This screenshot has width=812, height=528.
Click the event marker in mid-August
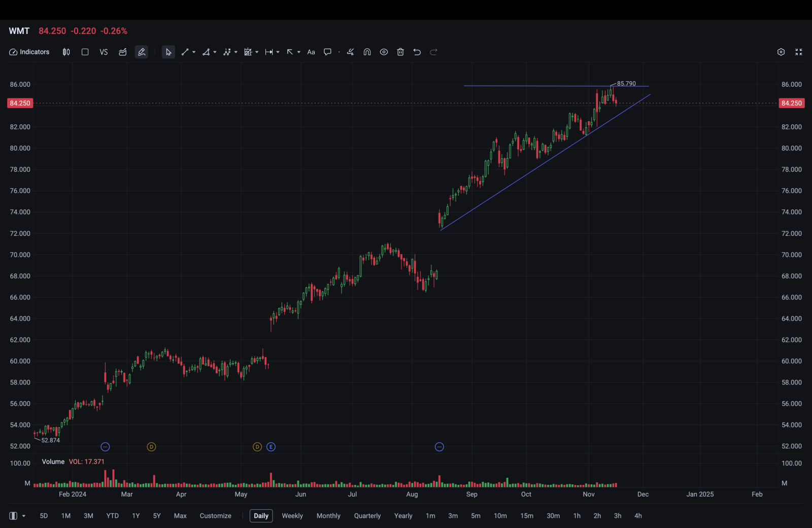[x=439, y=447]
